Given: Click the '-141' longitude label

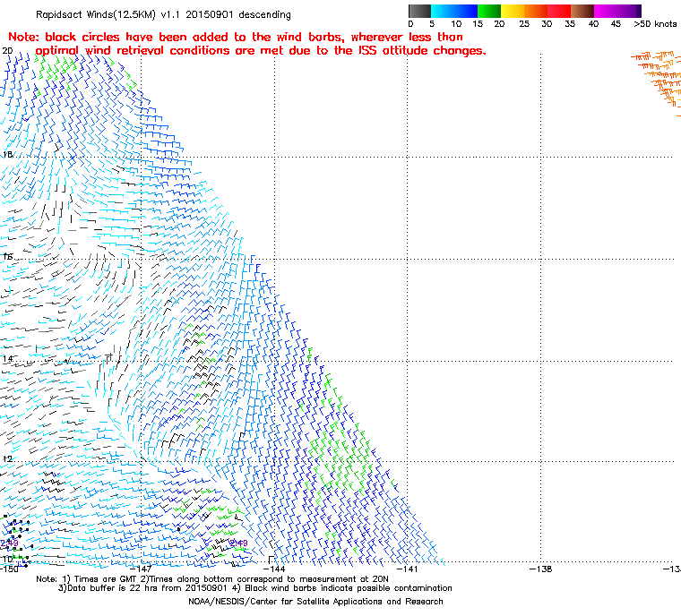Looking at the screenshot, I should click(x=407, y=569).
